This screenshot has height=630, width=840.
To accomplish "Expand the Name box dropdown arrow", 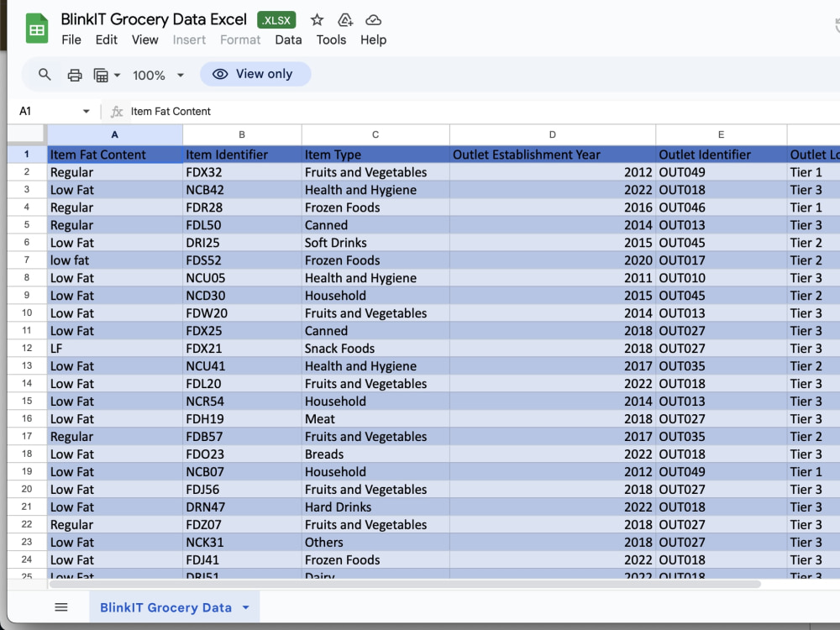I will click(x=87, y=112).
